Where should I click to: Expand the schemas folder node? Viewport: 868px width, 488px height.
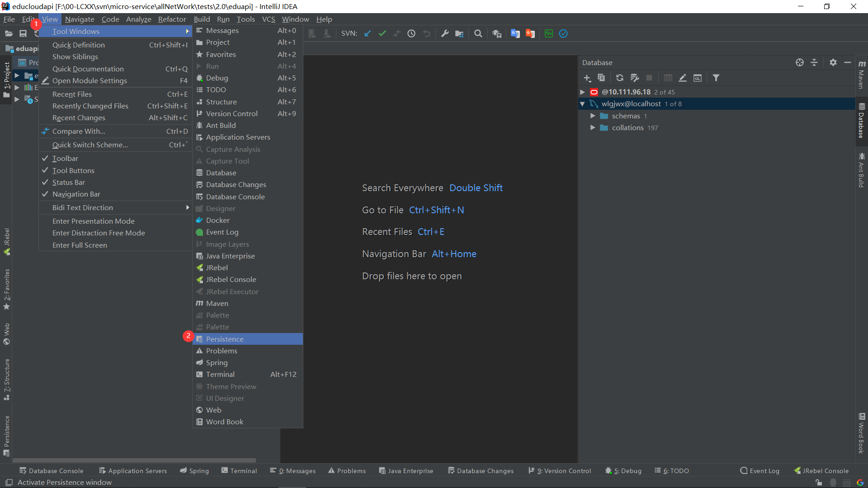[593, 116]
